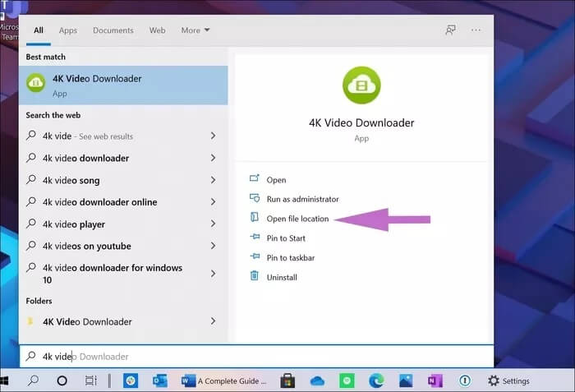This screenshot has width=575, height=392.
Task: Switch to the Documents tab
Action: click(113, 30)
